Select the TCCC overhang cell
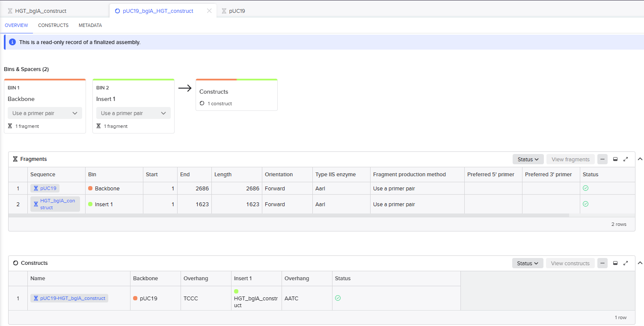The width and height of the screenshot is (644, 326). tap(206, 298)
